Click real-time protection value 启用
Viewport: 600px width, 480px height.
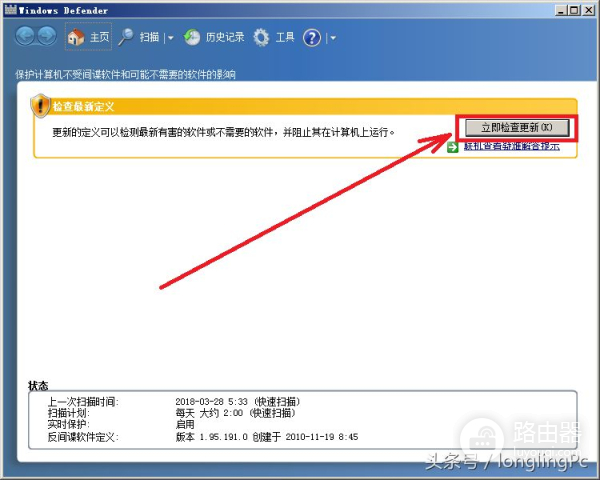[x=185, y=424]
